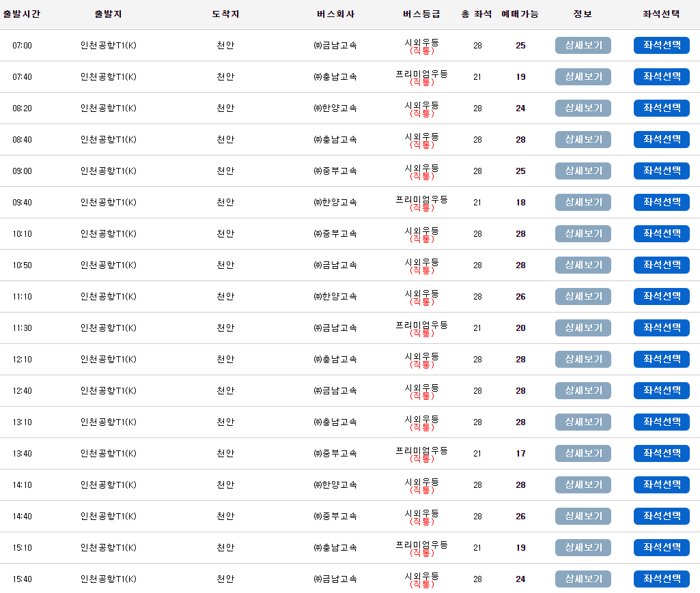Viewport: 700px width, 593px height.
Task: Select seats for the 15:10 bus
Action: point(662,547)
